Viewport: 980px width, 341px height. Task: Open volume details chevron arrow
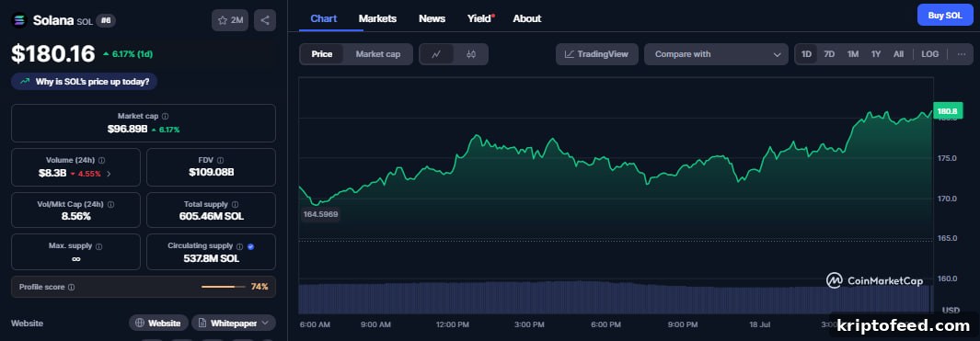click(x=109, y=174)
